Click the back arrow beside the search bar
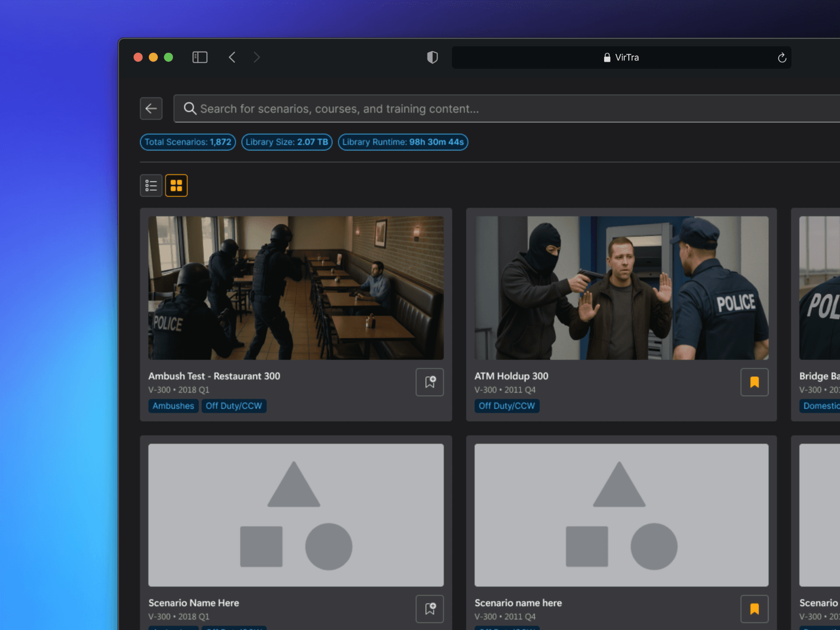The height and width of the screenshot is (630, 840). [x=151, y=108]
